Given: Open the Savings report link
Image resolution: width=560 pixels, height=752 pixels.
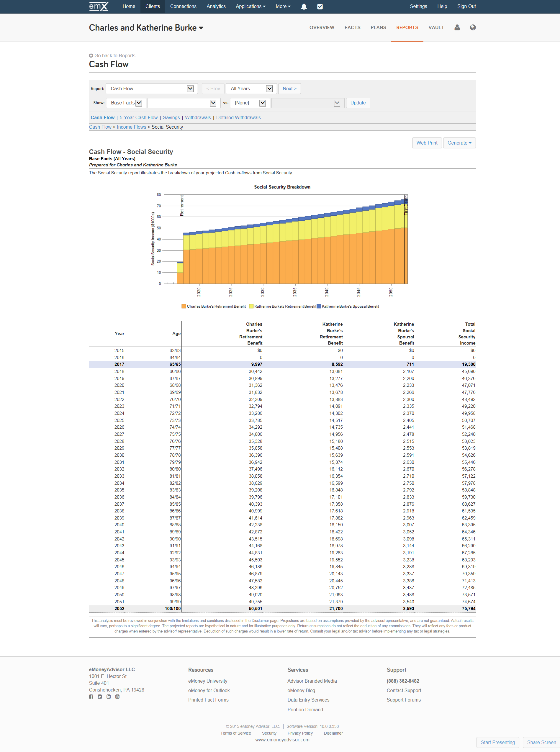Looking at the screenshot, I should coord(171,118).
